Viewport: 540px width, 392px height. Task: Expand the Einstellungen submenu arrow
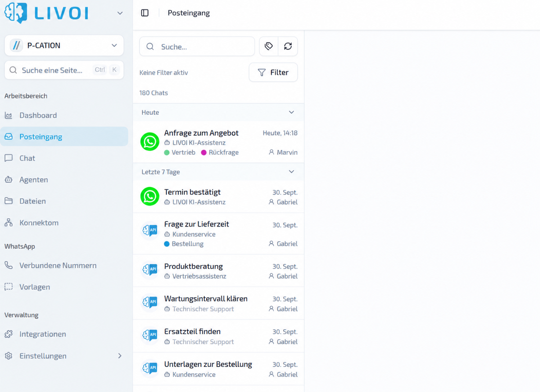(120, 356)
